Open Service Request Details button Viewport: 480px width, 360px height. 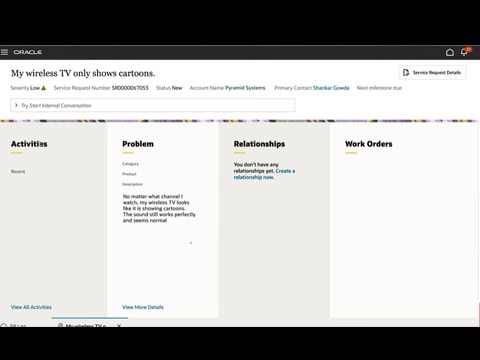click(432, 73)
